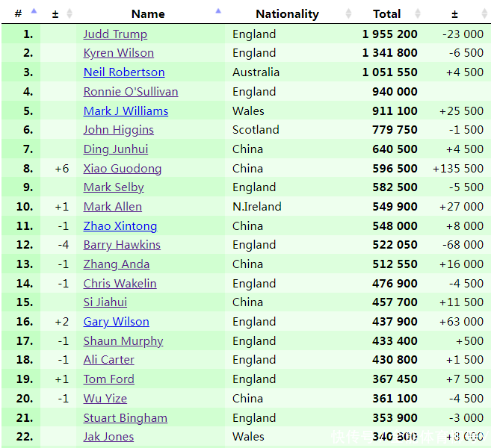Click on the John Higgins link
Screen dimensions: 494x448
point(118,130)
